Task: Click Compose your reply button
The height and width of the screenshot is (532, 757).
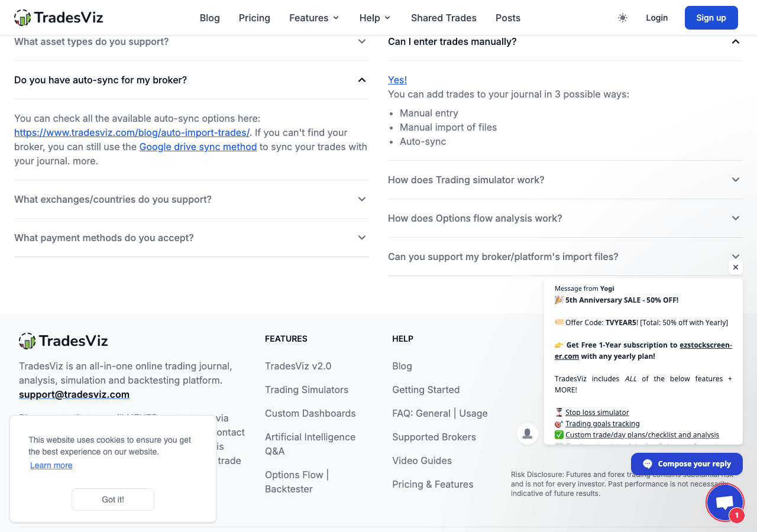Action: tap(687, 464)
